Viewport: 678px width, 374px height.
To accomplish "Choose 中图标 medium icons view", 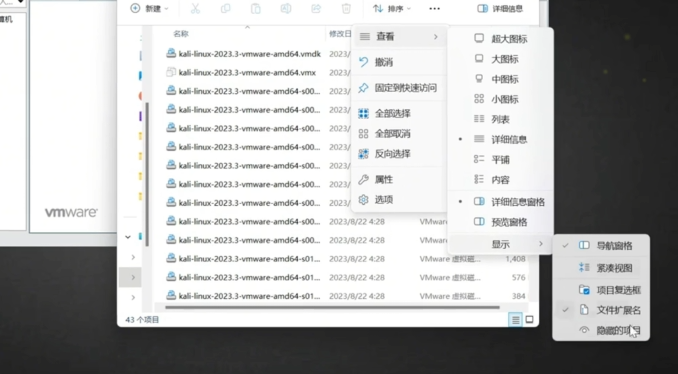I will (x=501, y=79).
